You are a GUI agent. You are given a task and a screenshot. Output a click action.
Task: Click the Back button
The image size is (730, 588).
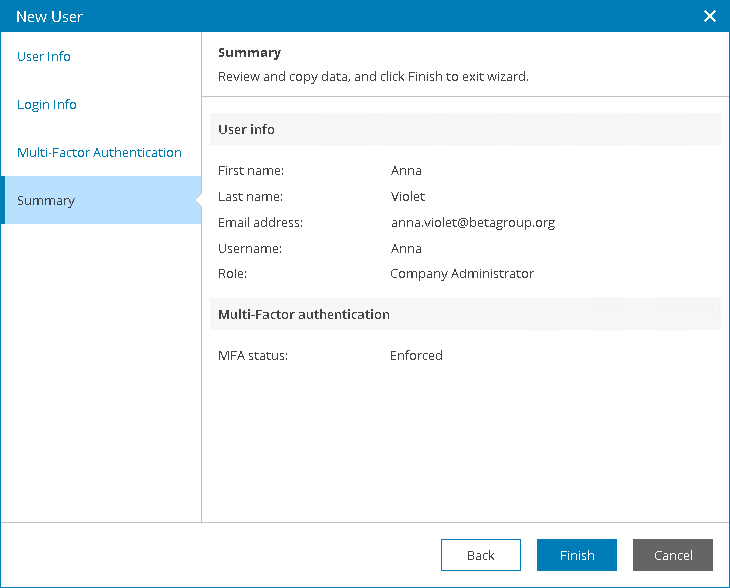coord(480,555)
